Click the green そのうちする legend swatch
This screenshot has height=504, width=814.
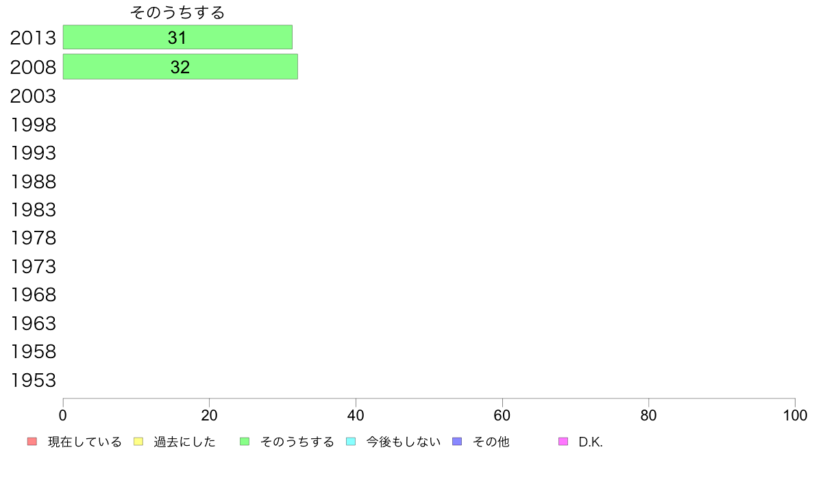[x=244, y=442]
